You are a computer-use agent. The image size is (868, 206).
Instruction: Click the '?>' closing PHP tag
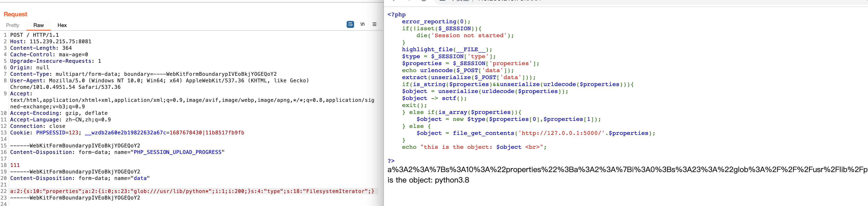pyautogui.click(x=391, y=161)
